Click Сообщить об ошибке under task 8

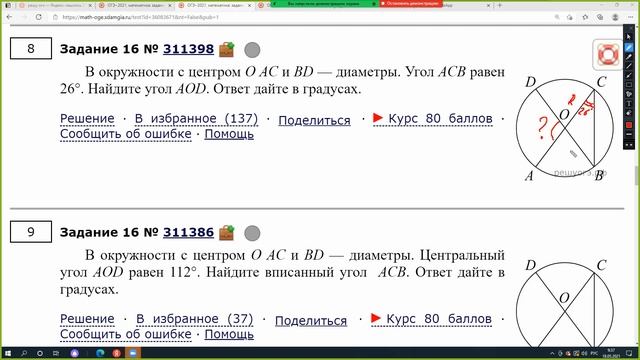(126, 134)
